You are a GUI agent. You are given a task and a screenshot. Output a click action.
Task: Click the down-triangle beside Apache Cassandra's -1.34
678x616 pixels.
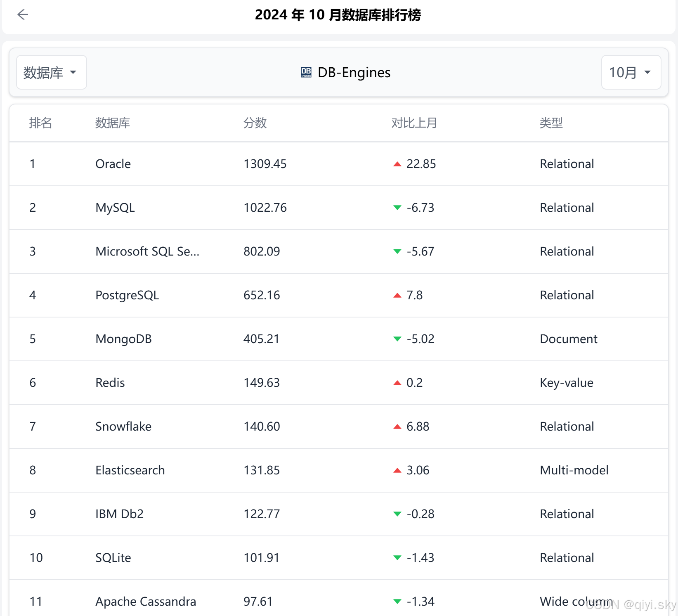click(x=397, y=602)
